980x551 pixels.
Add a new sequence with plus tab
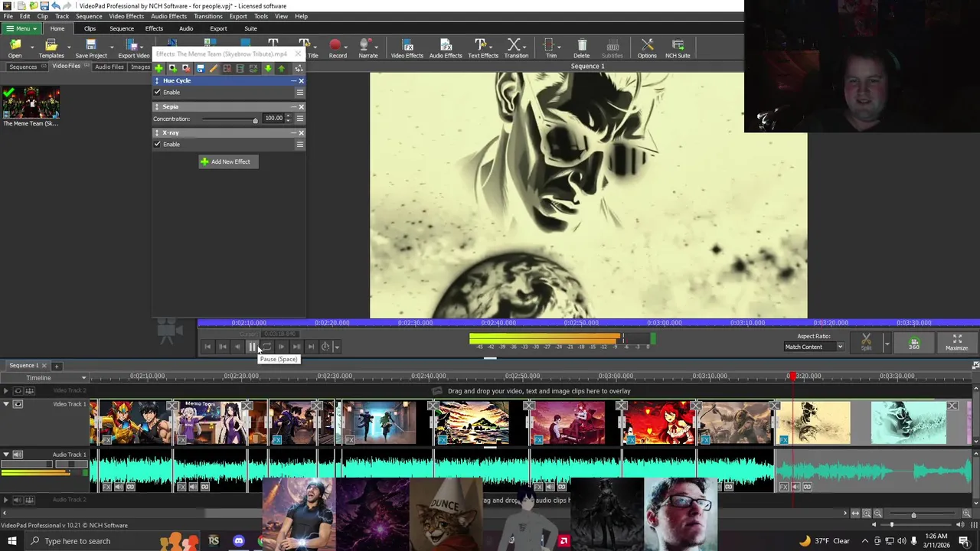point(57,366)
